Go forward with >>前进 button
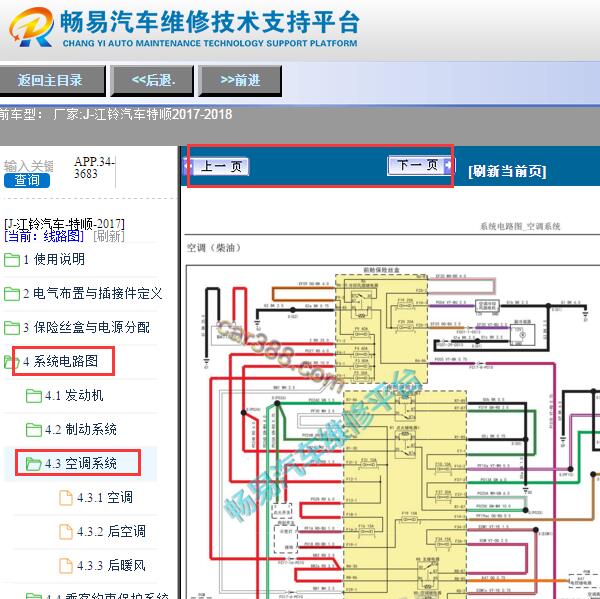 [240, 80]
